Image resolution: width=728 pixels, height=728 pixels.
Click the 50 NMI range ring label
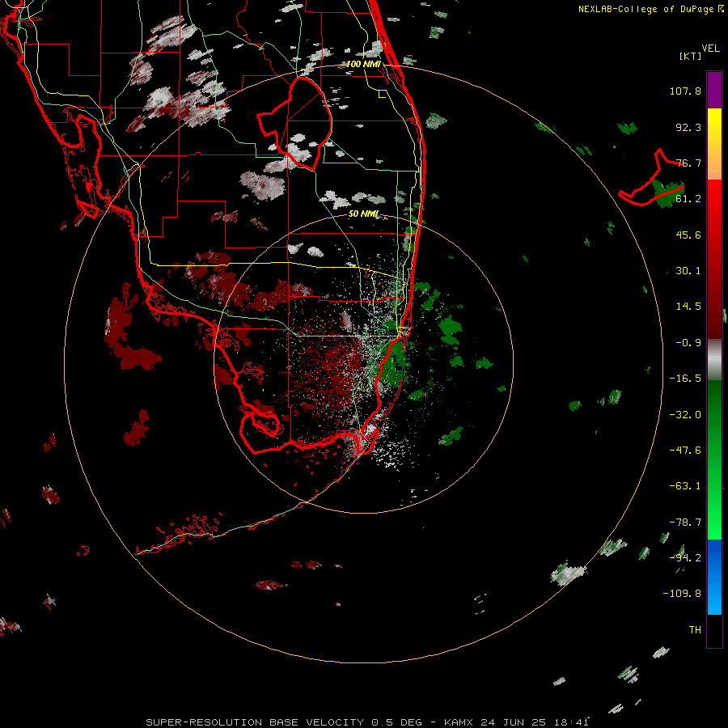(x=363, y=214)
